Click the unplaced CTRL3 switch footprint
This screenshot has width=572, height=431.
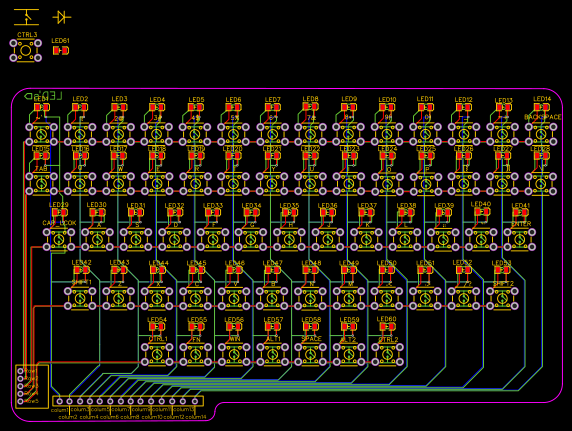point(26,50)
